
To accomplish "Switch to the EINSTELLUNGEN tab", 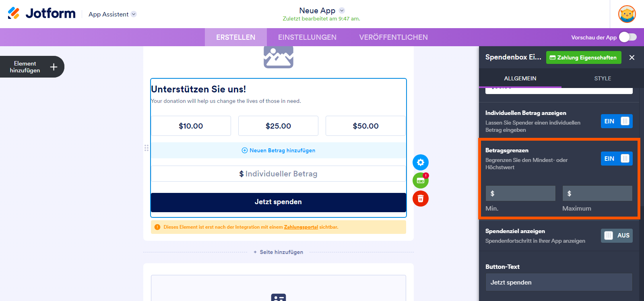I will [x=307, y=37].
